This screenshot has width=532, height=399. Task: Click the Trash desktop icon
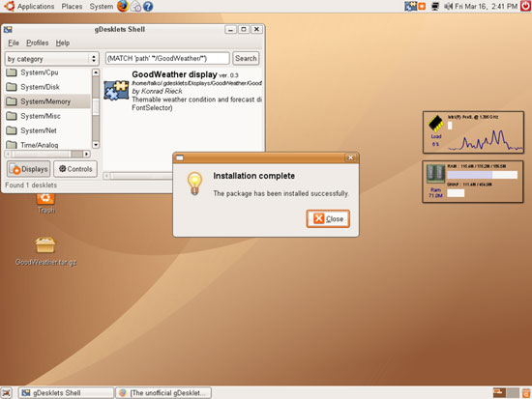45,203
